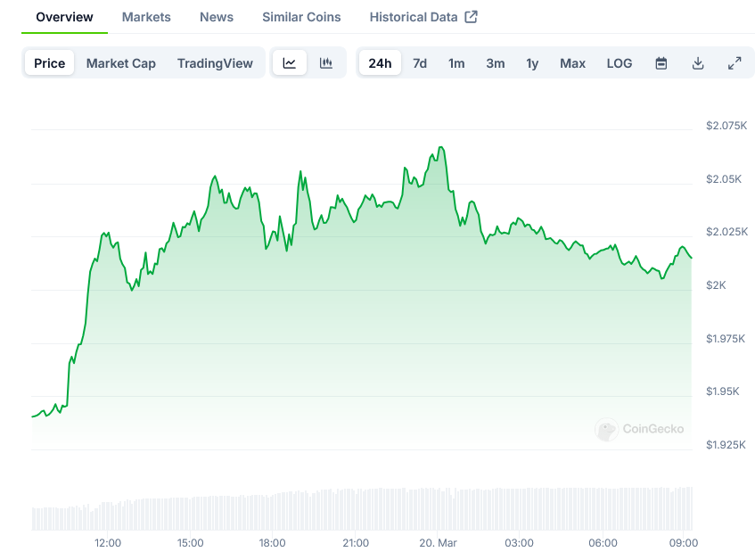Show Max price history

573,63
